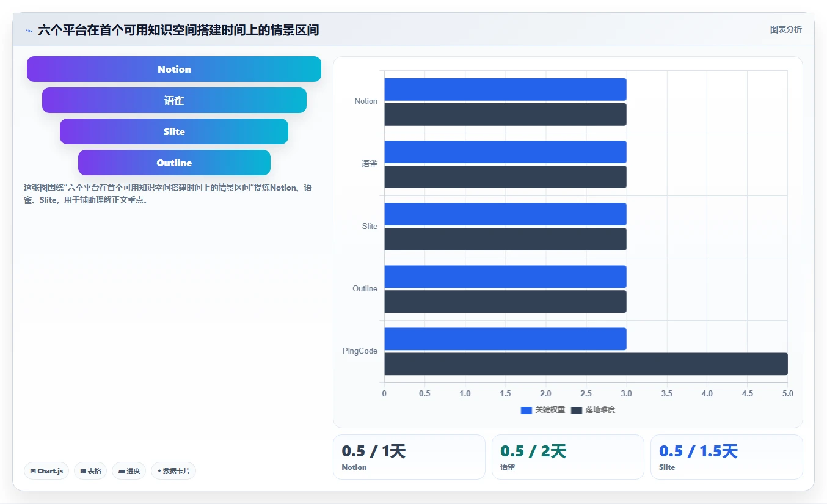Toggle the 落地难度 legend swatch
Screen dimensions: 827x504
point(577,411)
